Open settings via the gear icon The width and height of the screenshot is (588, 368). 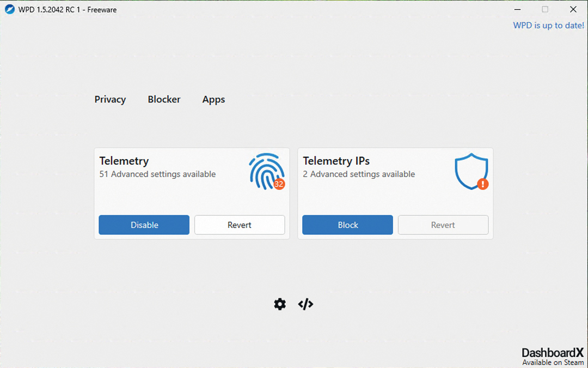click(x=280, y=304)
